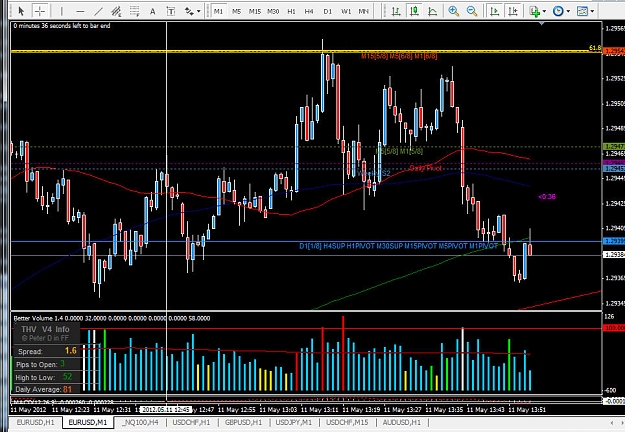Toggle chart shift from right border

tap(513, 11)
